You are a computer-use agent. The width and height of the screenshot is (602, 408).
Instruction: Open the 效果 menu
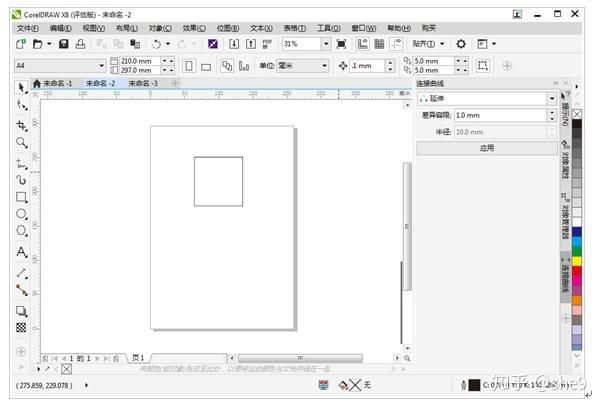pos(194,28)
